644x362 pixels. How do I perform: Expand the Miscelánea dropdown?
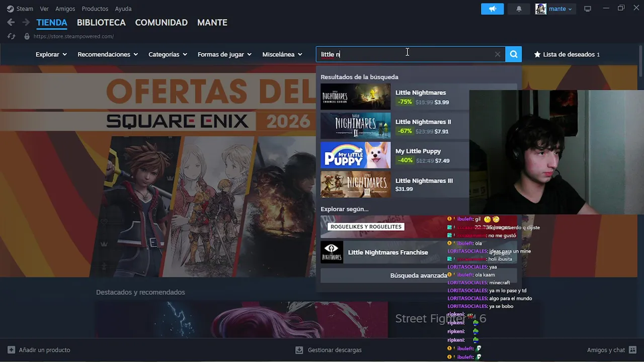tap(282, 54)
